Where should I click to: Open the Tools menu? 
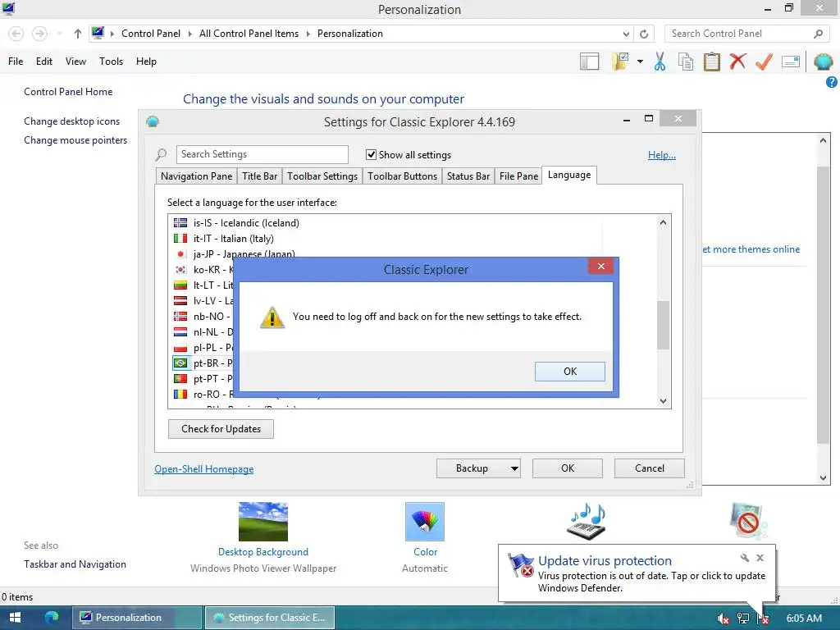111,62
